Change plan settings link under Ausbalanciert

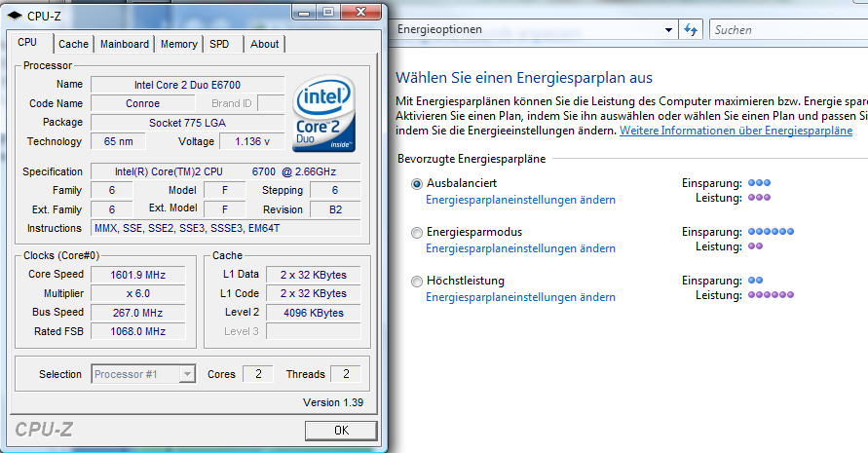coord(520,200)
